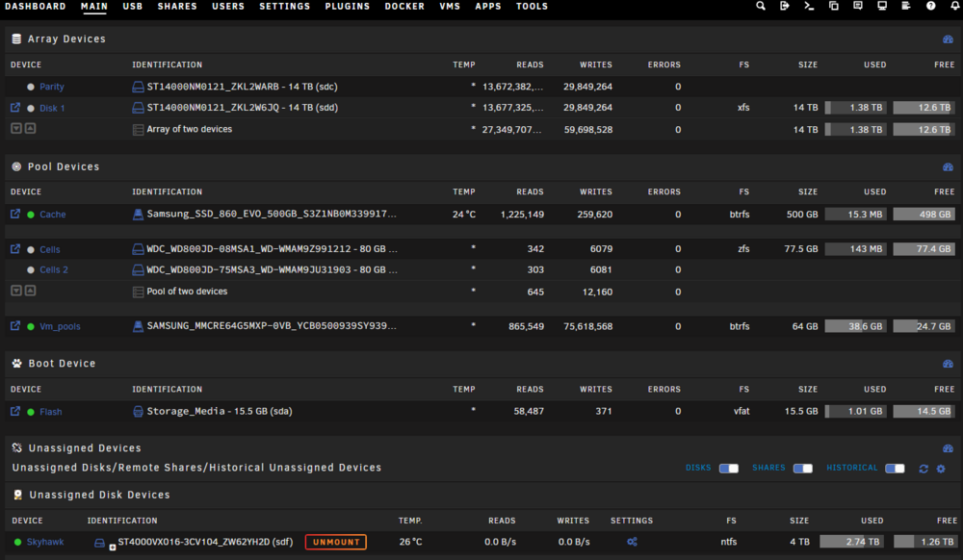Click the feedback speech-bubble icon
This screenshot has width=963, height=560.
858,6
